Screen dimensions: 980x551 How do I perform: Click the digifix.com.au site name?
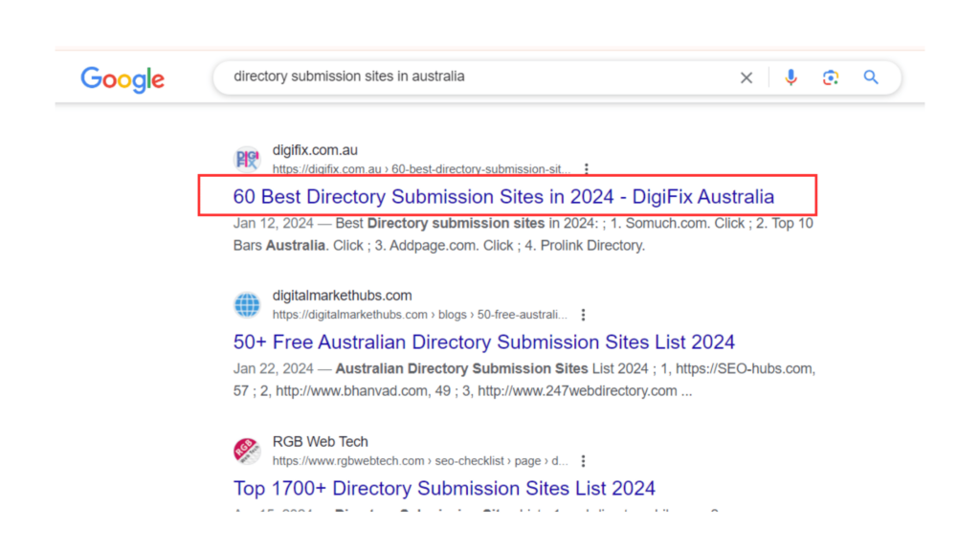(x=315, y=150)
